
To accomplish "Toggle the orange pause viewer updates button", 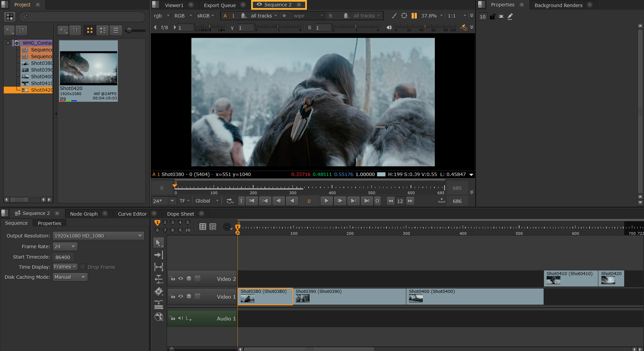I will (x=414, y=16).
